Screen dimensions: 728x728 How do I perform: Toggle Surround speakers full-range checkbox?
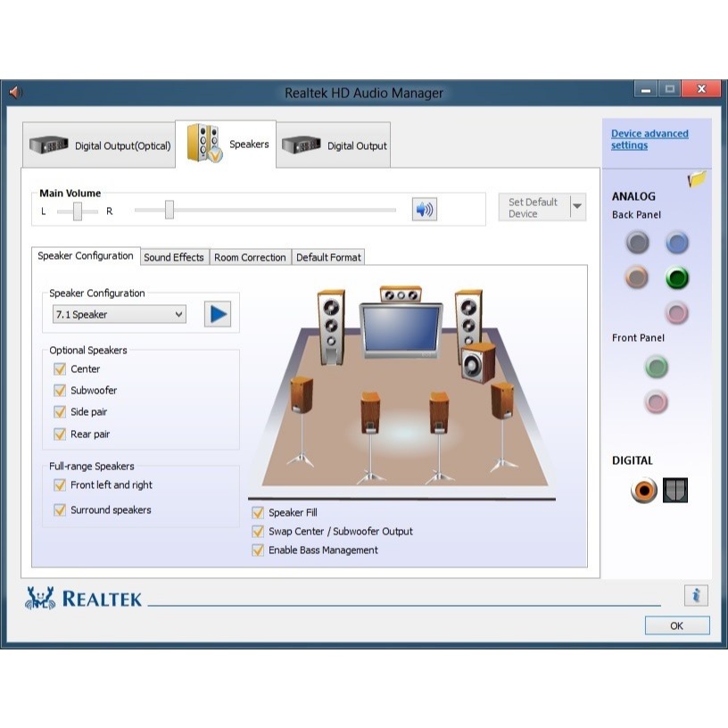click(60, 510)
